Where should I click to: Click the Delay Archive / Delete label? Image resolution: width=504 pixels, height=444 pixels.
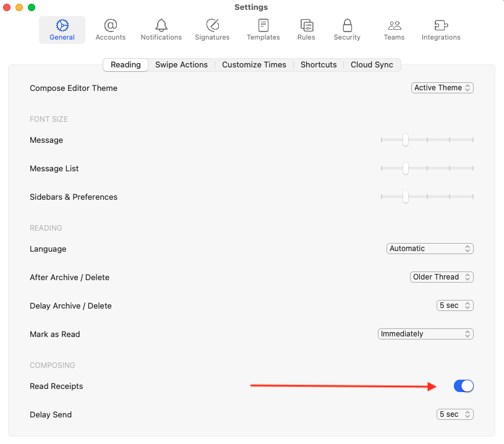[70, 305]
